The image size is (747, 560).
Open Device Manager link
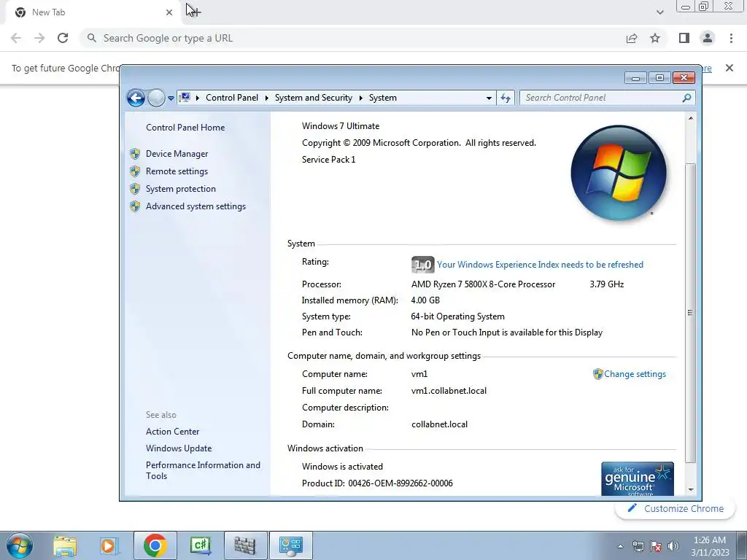pos(177,154)
